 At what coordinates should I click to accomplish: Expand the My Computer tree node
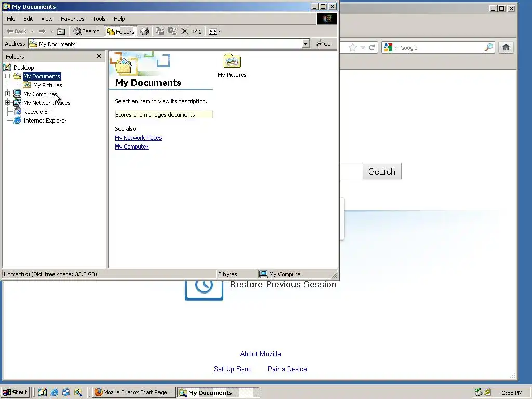click(x=7, y=94)
